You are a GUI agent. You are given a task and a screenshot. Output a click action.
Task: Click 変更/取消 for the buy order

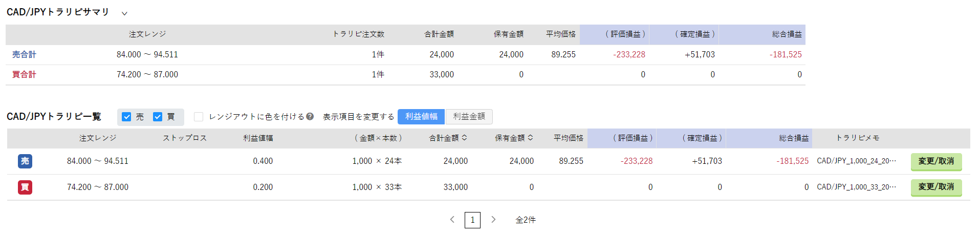click(936, 187)
